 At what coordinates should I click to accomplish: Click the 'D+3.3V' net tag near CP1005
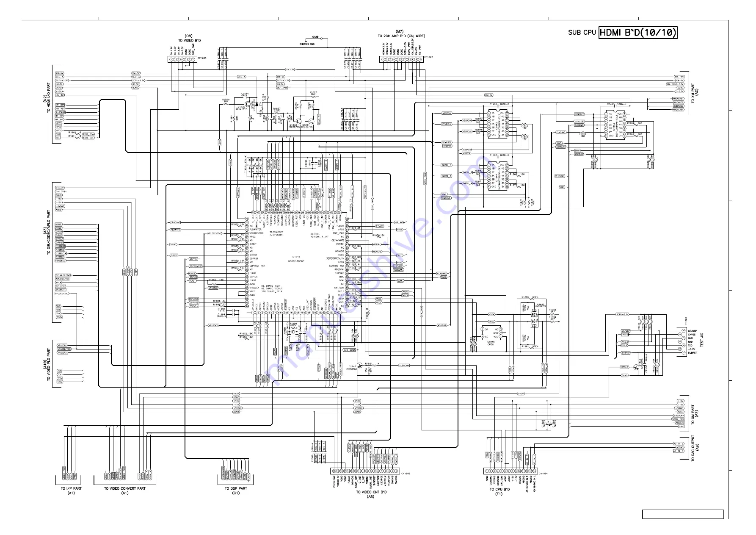click(x=290, y=69)
